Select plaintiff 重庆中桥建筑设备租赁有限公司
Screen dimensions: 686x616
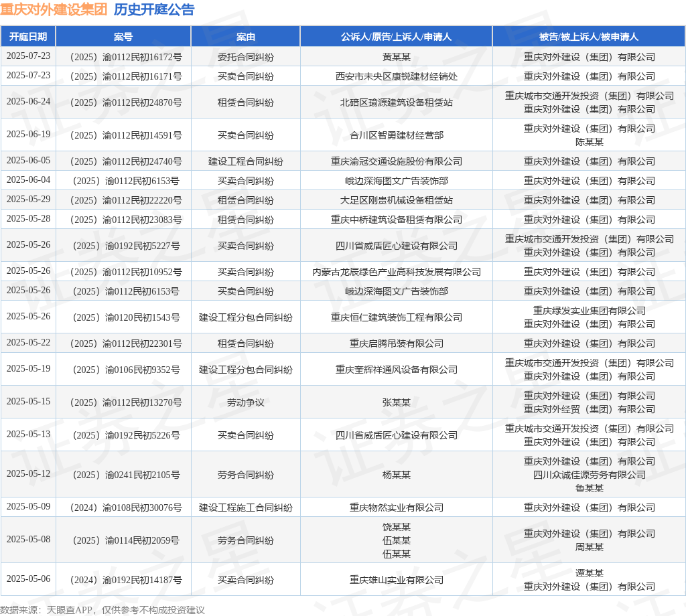point(397,220)
